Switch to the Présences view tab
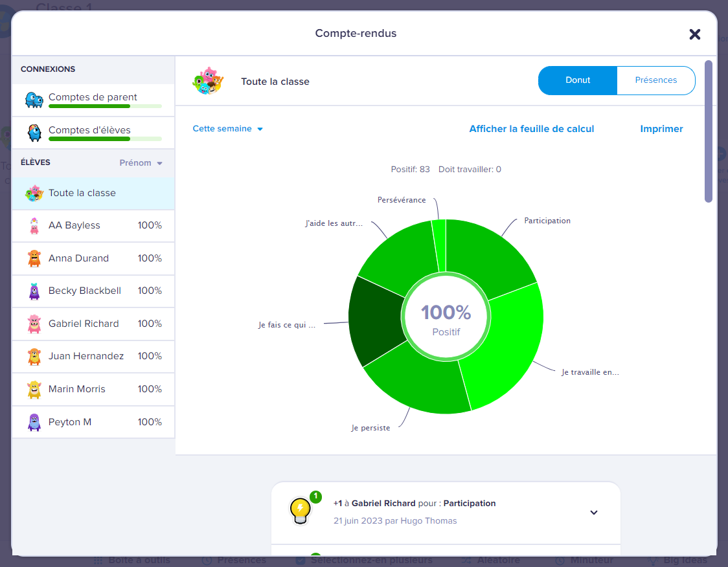This screenshot has width=728, height=567. [656, 80]
